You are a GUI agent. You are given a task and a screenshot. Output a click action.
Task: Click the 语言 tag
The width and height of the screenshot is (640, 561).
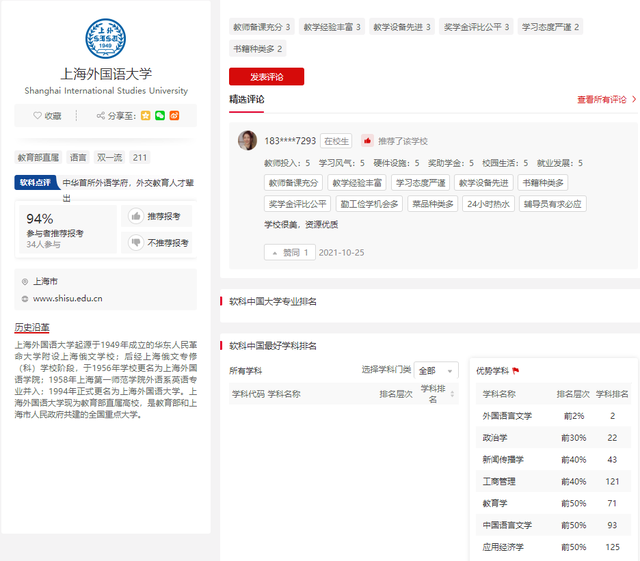78,158
